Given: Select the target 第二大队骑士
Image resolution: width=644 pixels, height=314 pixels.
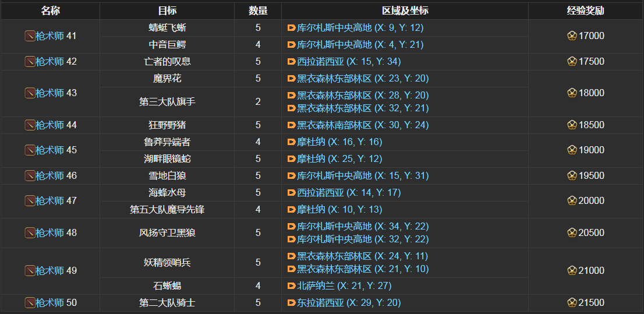Looking at the screenshot, I should tap(167, 303).
